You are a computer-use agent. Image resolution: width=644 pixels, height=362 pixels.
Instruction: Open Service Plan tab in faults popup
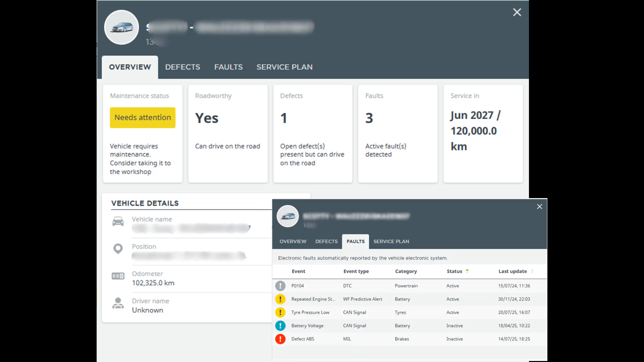pyautogui.click(x=391, y=241)
